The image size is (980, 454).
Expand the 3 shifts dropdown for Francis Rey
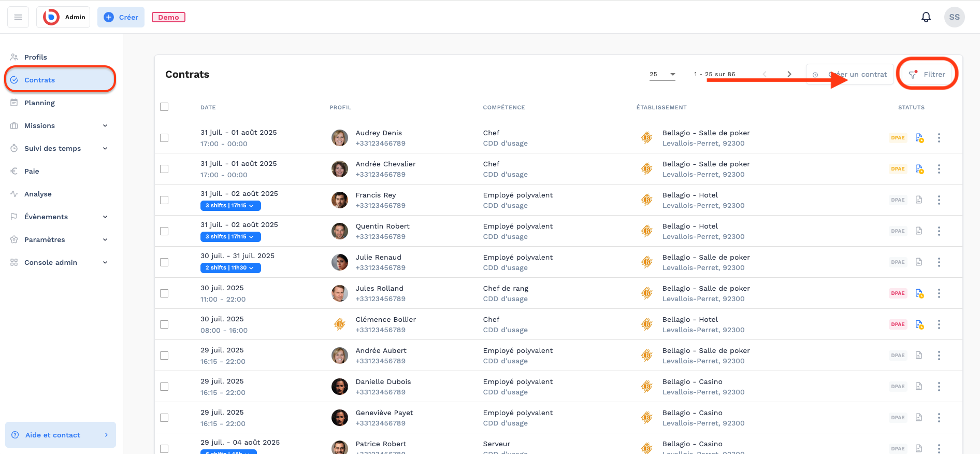pyautogui.click(x=230, y=206)
